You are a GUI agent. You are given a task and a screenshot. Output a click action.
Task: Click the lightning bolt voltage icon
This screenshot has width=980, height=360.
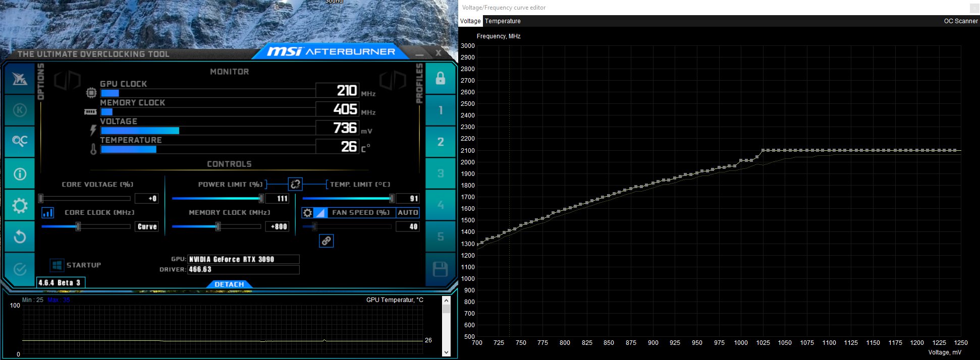point(93,130)
